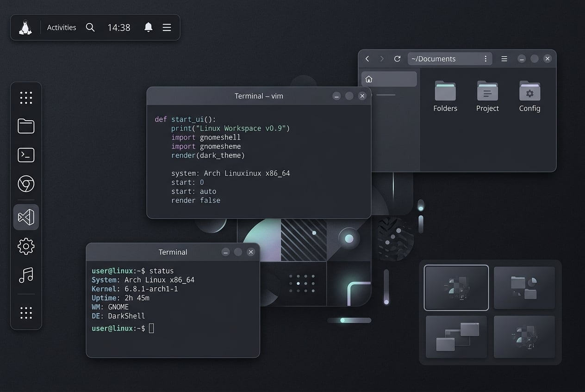This screenshot has width=585, height=392.
Task: Click the terminal cursor at empty prompt
Action: (151, 328)
